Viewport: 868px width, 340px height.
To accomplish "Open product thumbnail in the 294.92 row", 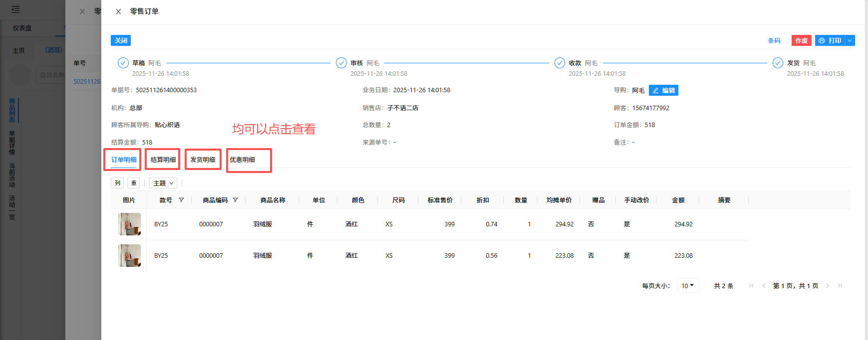I will coord(129,224).
